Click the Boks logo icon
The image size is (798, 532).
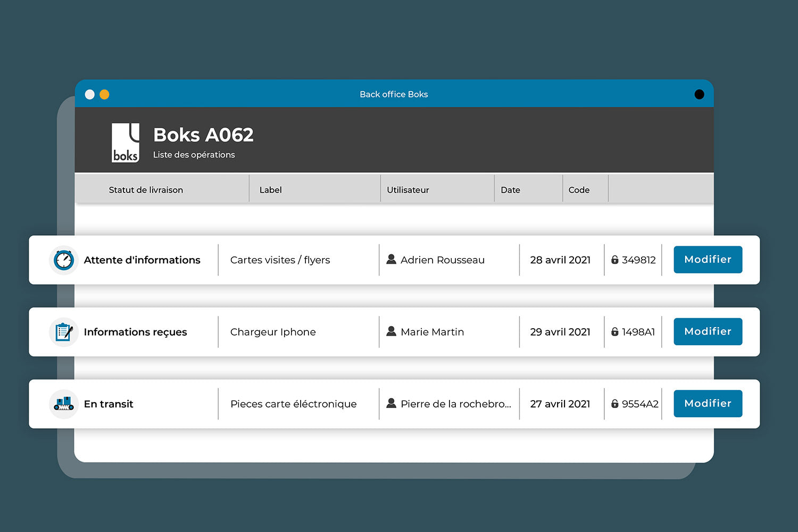126,143
